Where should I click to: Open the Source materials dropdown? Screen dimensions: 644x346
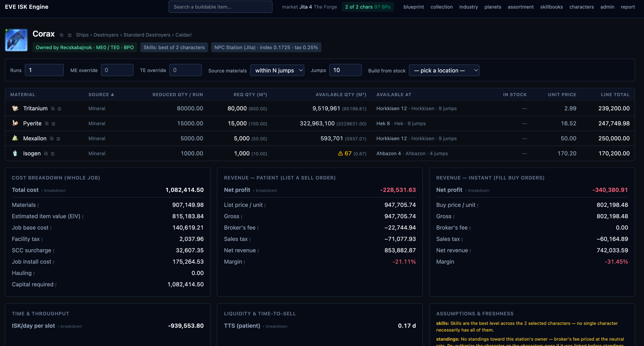[277, 70]
